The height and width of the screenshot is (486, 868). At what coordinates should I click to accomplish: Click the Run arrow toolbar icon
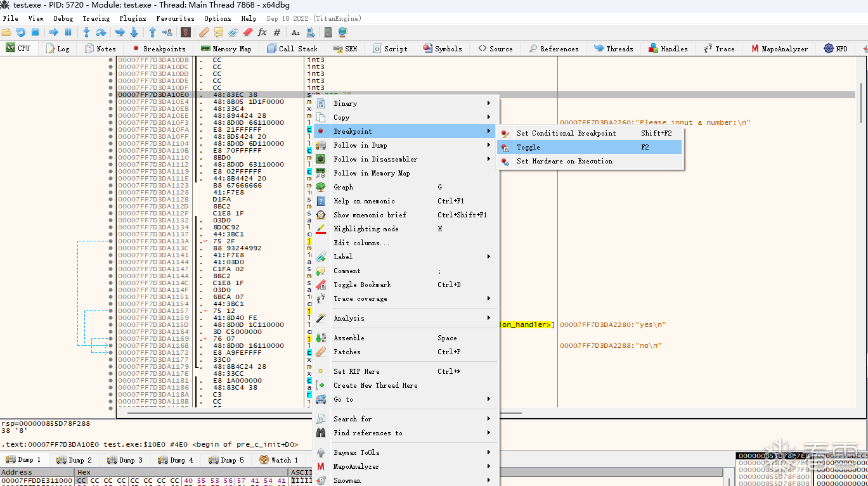click(53, 32)
